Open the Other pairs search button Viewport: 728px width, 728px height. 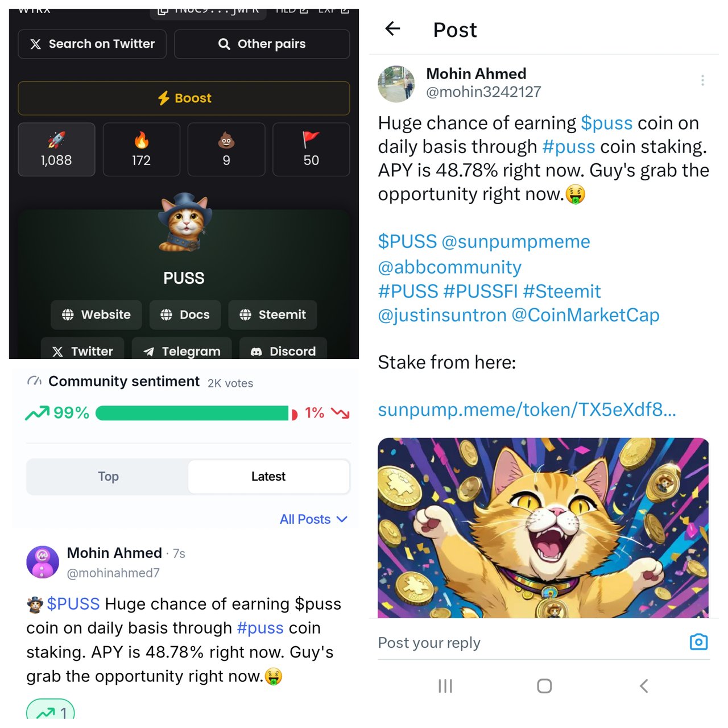click(x=262, y=44)
